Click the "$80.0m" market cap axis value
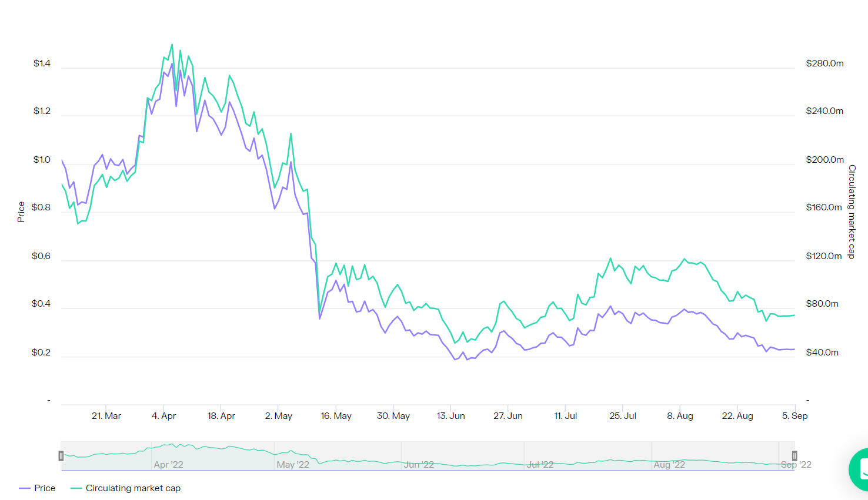The width and height of the screenshot is (868, 500). coord(822,304)
